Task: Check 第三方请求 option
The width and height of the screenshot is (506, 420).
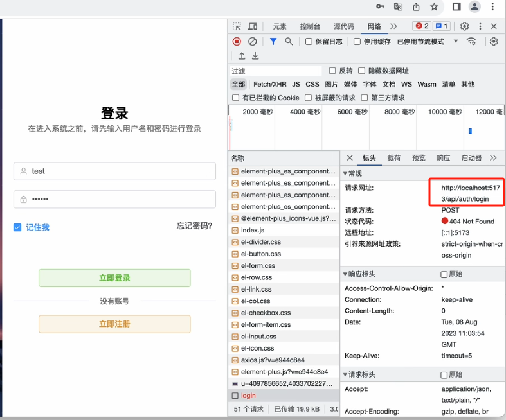Action: (x=365, y=98)
